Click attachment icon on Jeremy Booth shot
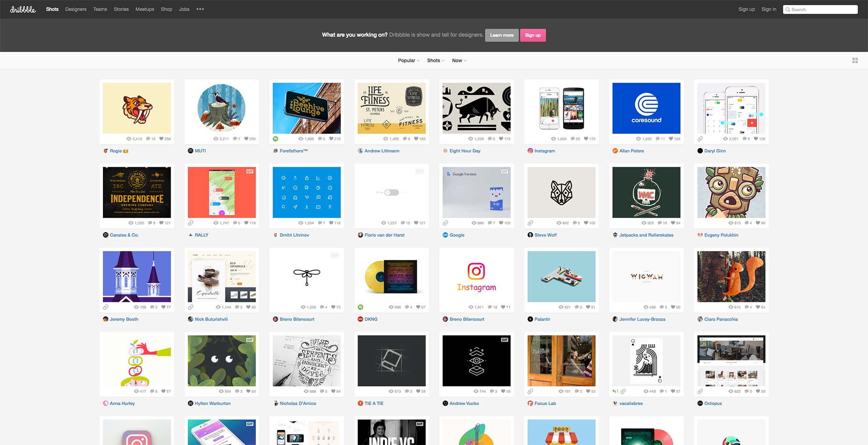Image resolution: width=868 pixels, height=445 pixels. [x=106, y=307]
